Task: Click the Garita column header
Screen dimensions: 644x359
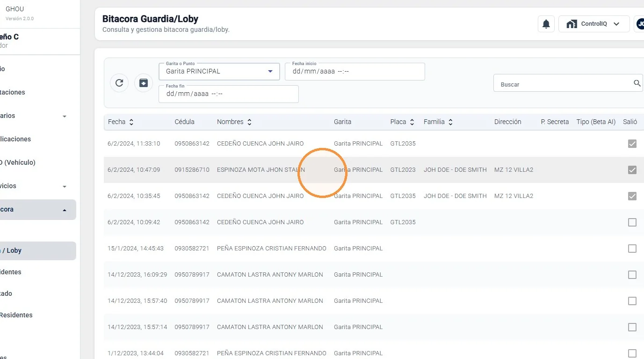Action: click(342, 122)
